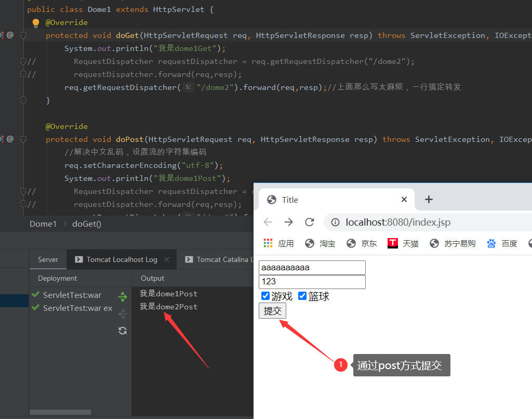This screenshot has height=419, width=532.
Task: Open the Tomcat Catalina Log tab
Action: [219, 260]
